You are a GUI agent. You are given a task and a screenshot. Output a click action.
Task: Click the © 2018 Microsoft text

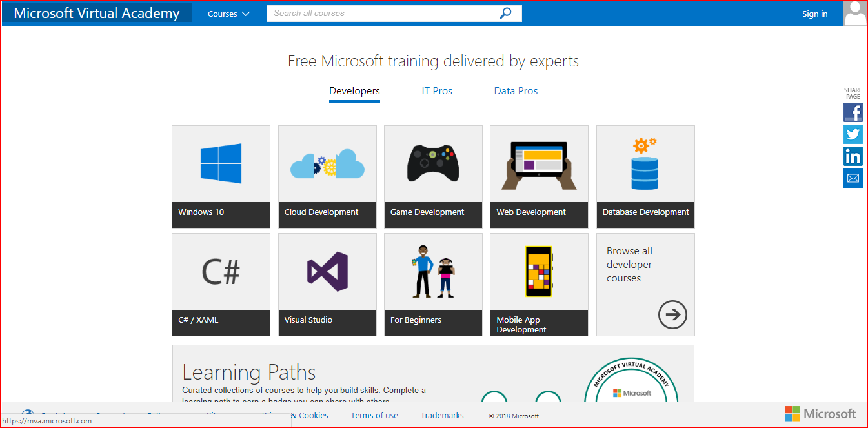point(514,416)
